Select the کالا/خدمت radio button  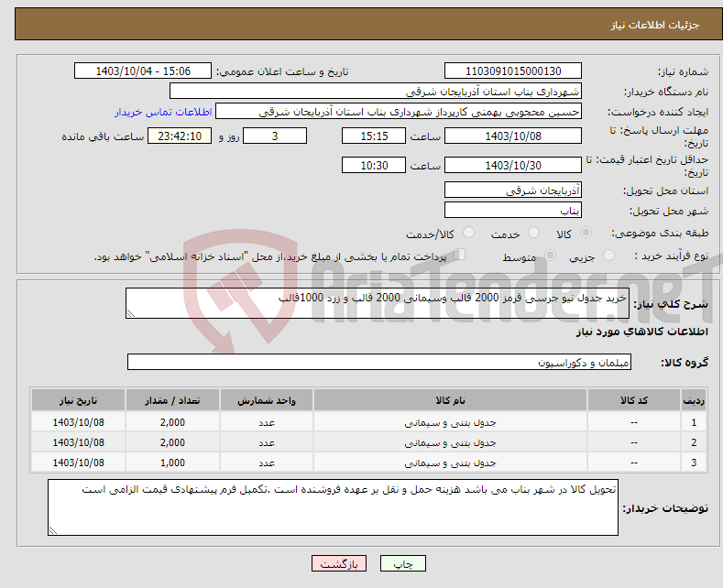[468, 233]
